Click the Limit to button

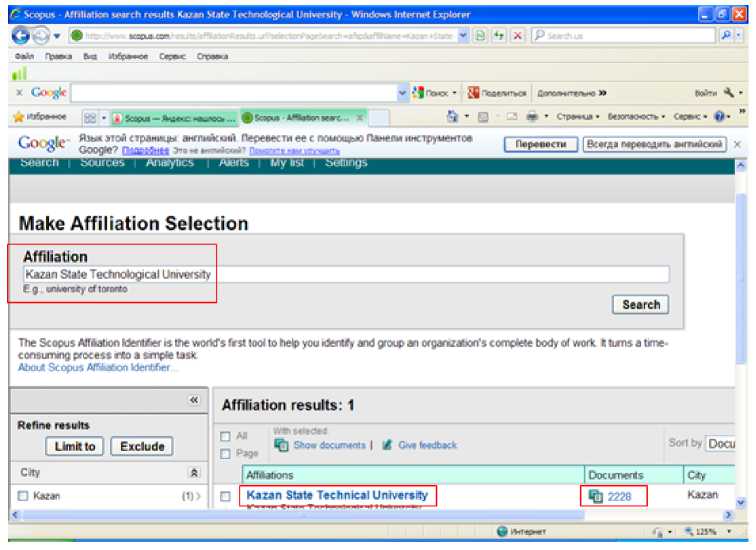[75, 446]
